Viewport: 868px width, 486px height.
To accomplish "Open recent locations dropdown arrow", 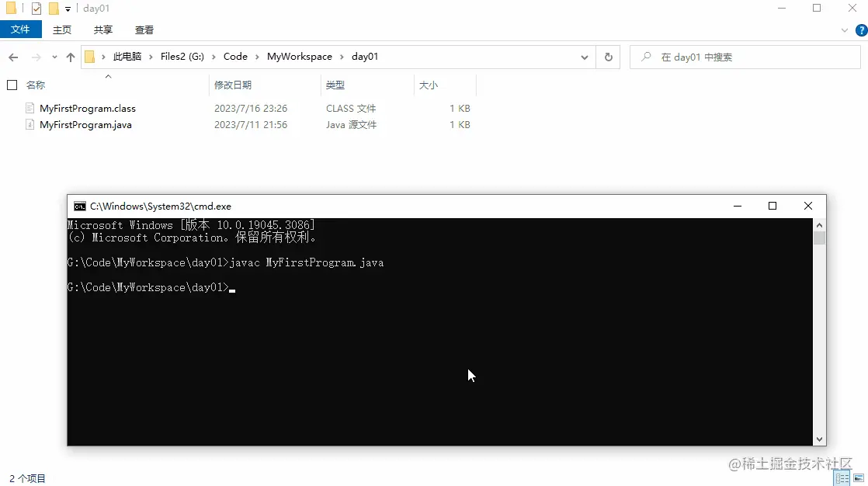I will (x=54, y=57).
